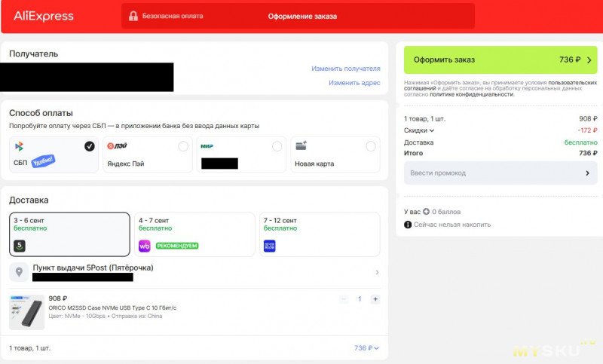This screenshot has width=603, height=364.
Task: Click the secure payment padlock icon
Action: pyautogui.click(x=133, y=16)
